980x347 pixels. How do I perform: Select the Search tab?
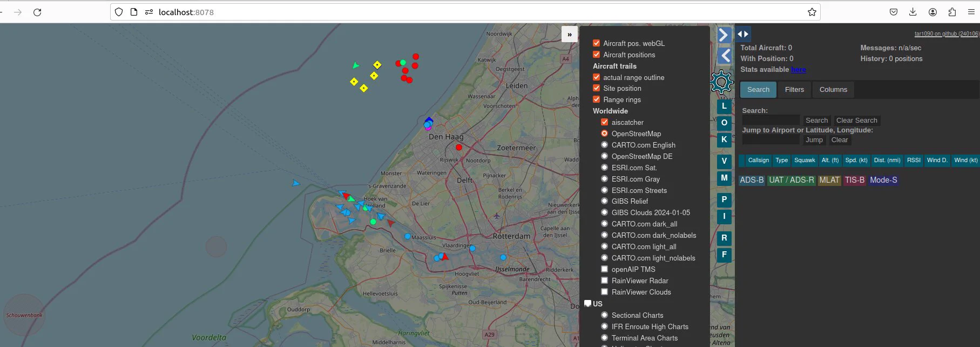pyautogui.click(x=758, y=90)
